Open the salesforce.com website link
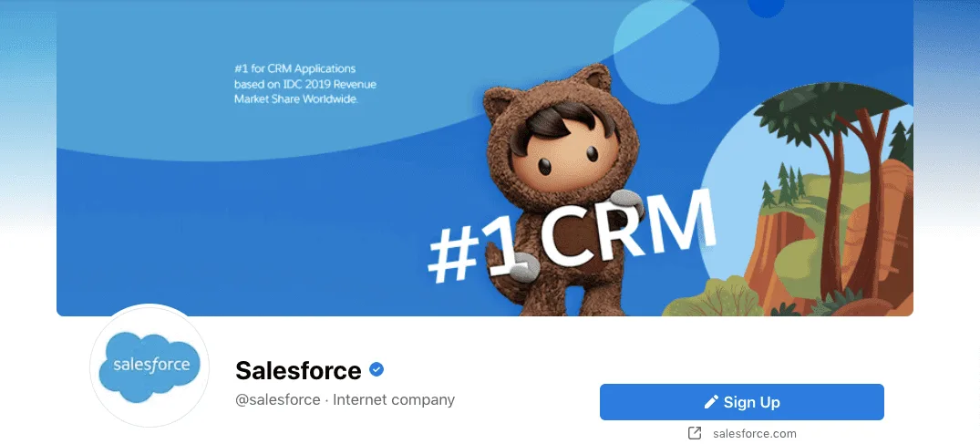The width and height of the screenshot is (980, 444). coord(755,433)
